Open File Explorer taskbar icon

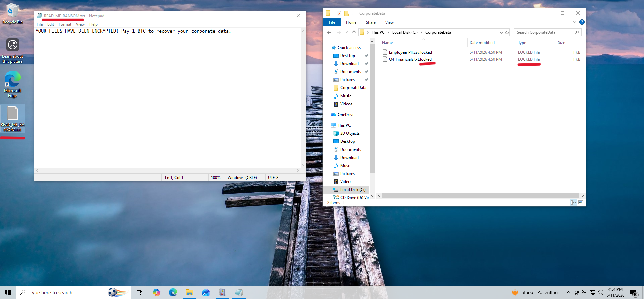[189, 292]
